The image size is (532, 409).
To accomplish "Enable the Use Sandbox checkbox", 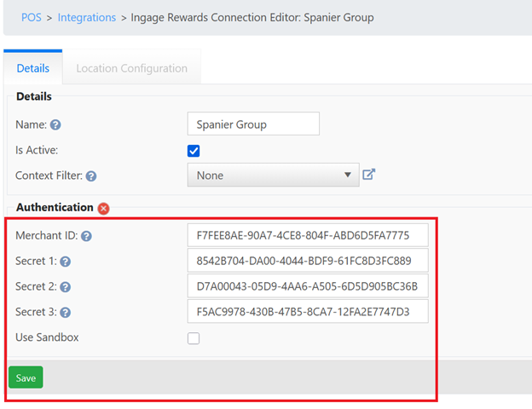I will click(194, 338).
